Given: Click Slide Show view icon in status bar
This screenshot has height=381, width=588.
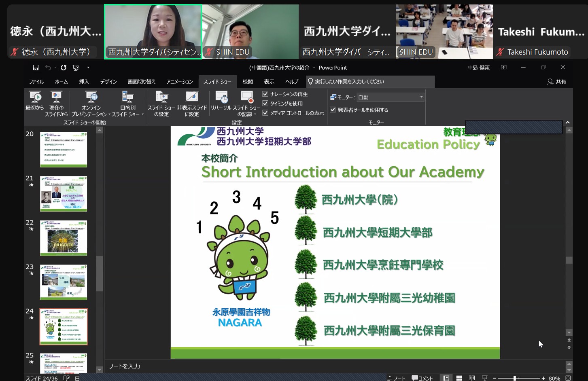Looking at the screenshot, I should click(485, 378).
